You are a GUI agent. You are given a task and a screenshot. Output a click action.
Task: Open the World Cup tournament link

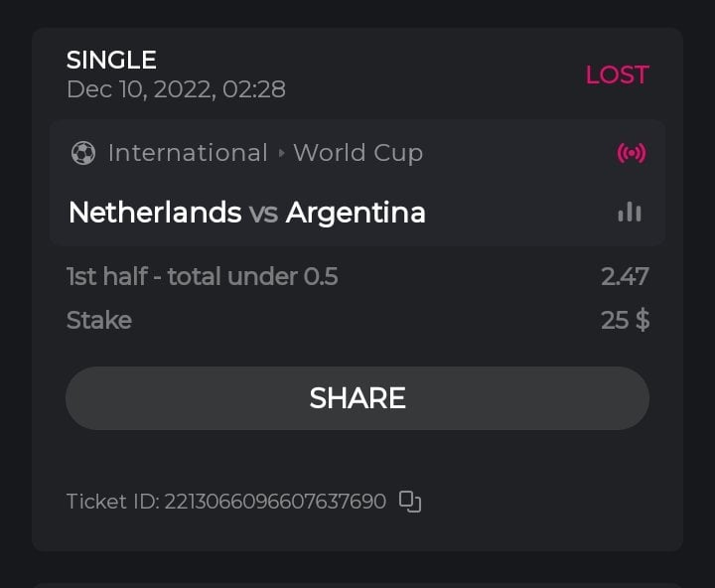pyautogui.click(x=358, y=153)
